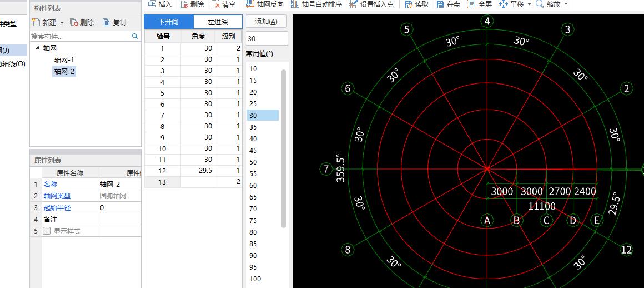
Task: Click the angle input field showing 30
Action: (267, 39)
